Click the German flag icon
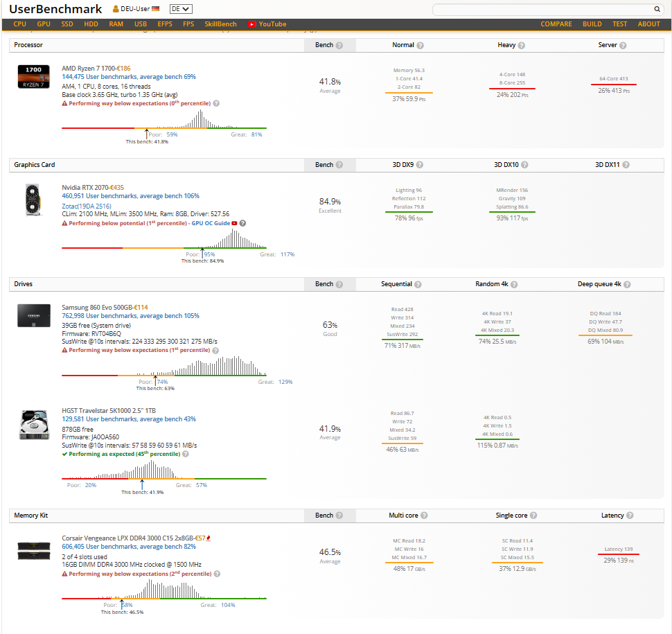The height and width of the screenshot is (634, 672). coord(156,8)
